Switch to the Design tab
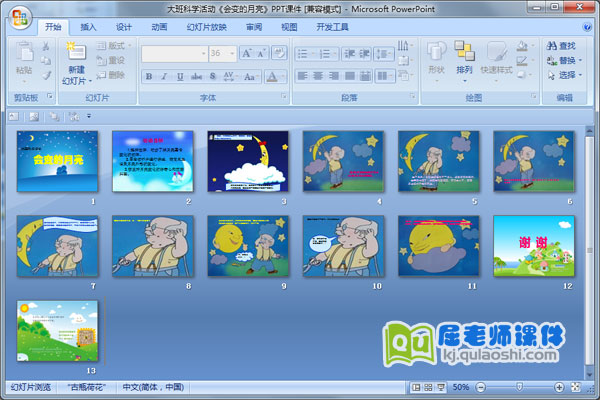This screenshot has height=400, width=600. point(124,27)
